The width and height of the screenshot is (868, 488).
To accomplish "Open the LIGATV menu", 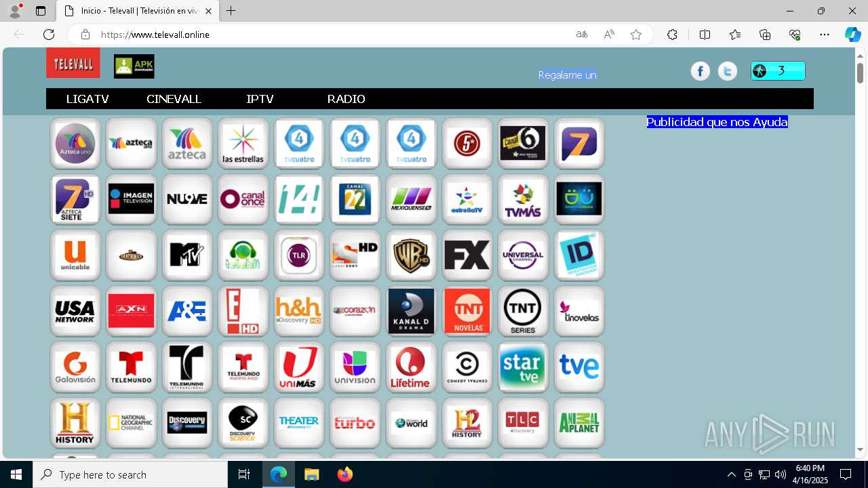I will click(87, 99).
